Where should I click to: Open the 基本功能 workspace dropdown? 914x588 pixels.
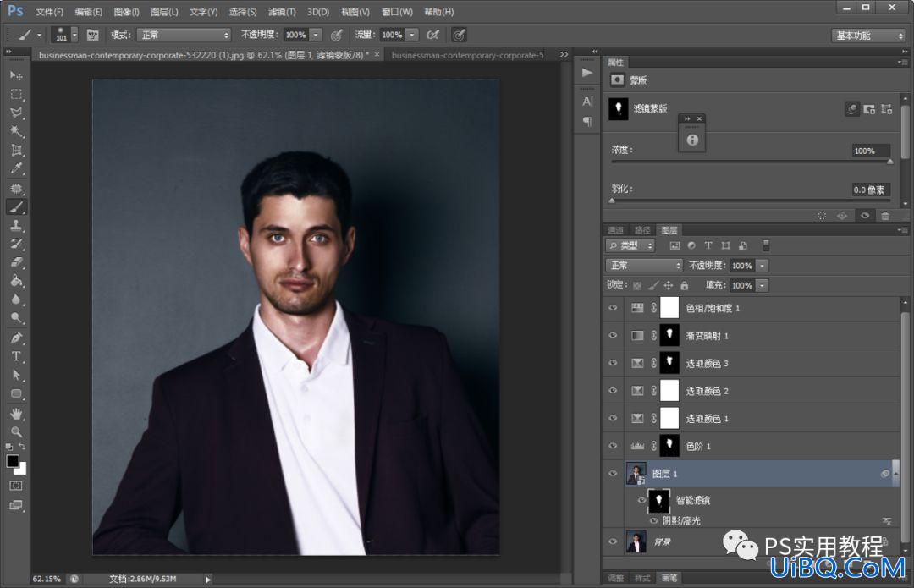coord(868,36)
